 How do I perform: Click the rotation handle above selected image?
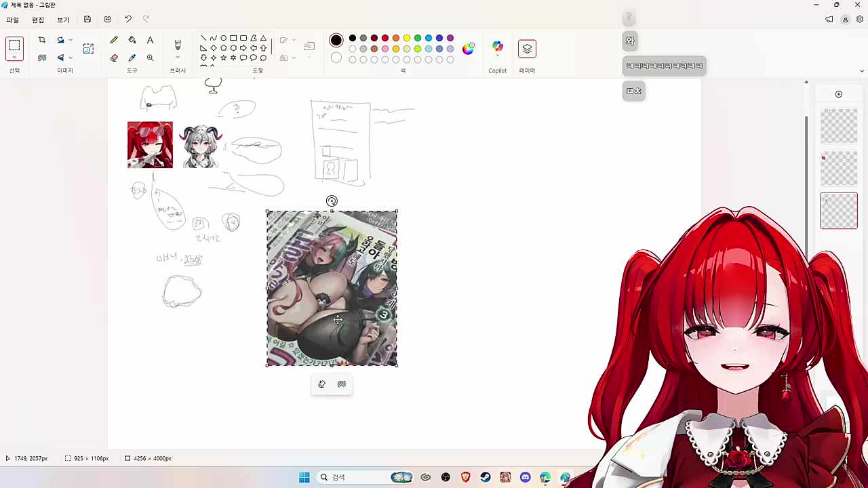[x=332, y=201]
